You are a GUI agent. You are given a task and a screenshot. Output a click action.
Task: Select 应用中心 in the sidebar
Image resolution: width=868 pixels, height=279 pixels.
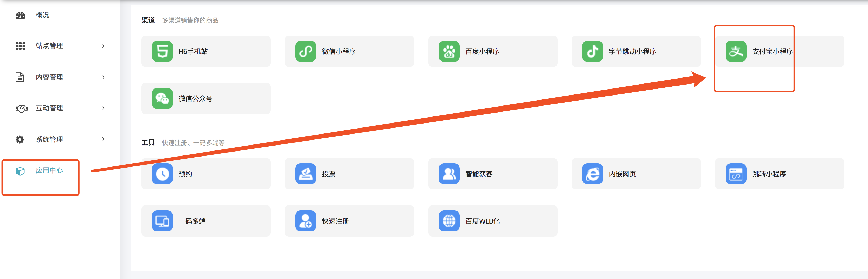click(49, 170)
